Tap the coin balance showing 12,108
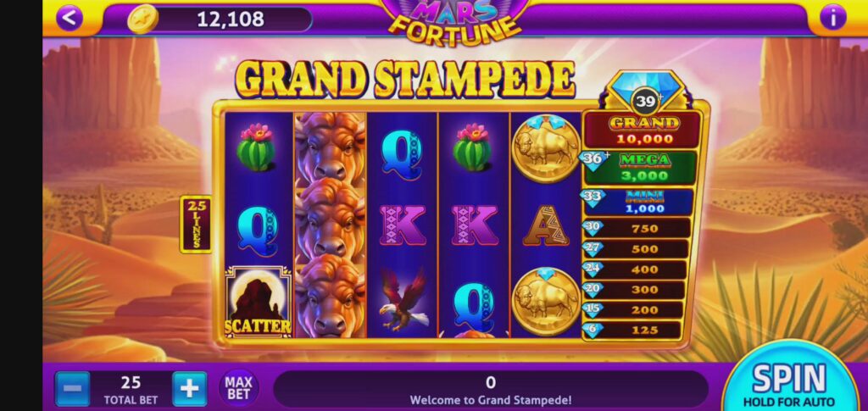This screenshot has height=411, width=868. (x=231, y=19)
